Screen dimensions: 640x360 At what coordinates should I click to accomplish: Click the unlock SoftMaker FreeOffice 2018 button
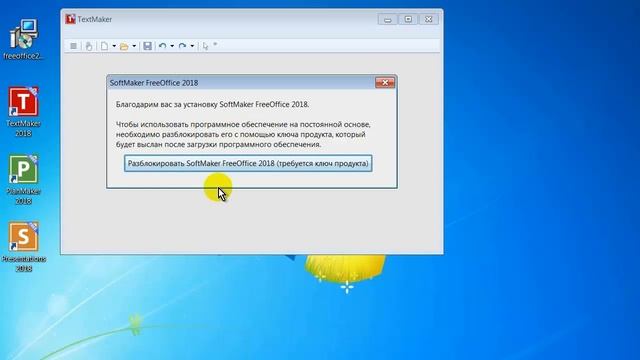[248, 163]
